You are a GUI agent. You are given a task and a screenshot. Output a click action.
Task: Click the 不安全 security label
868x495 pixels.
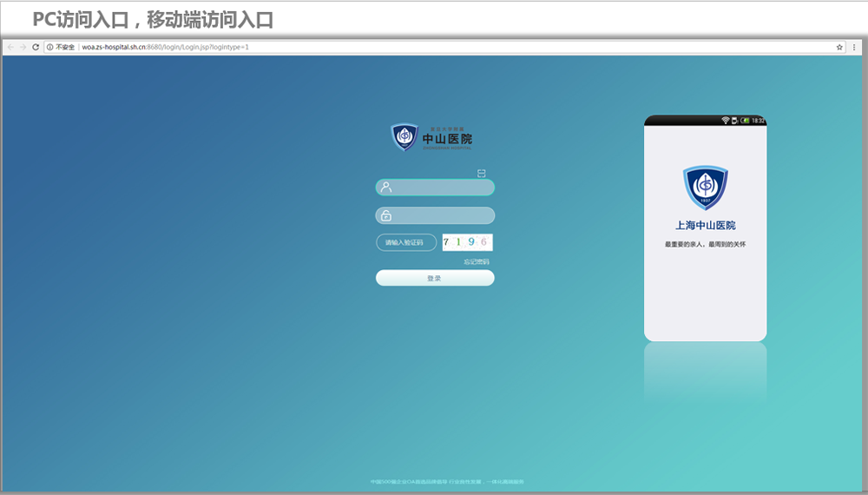coord(65,47)
